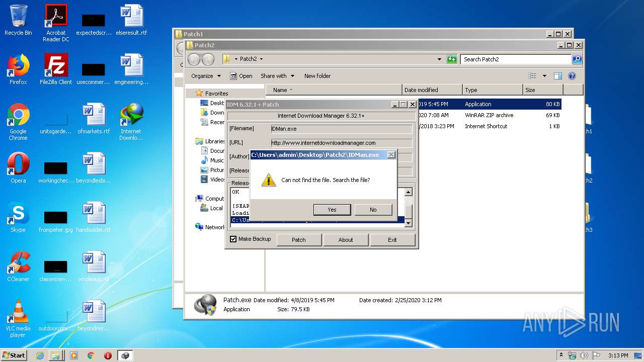The height and width of the screenshot is (362, 644).
Task: Click No in the warning dialog
Action: click(x=373, y=210)
